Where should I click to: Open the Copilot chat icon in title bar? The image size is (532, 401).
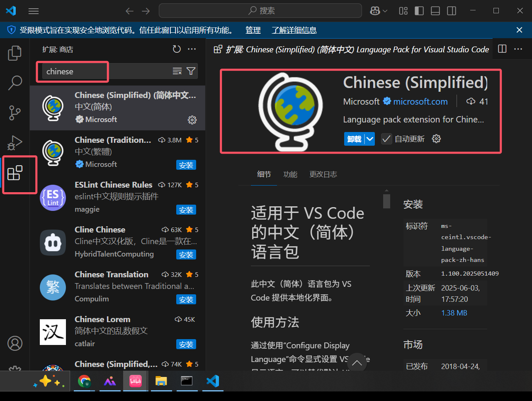coord(375,11)
